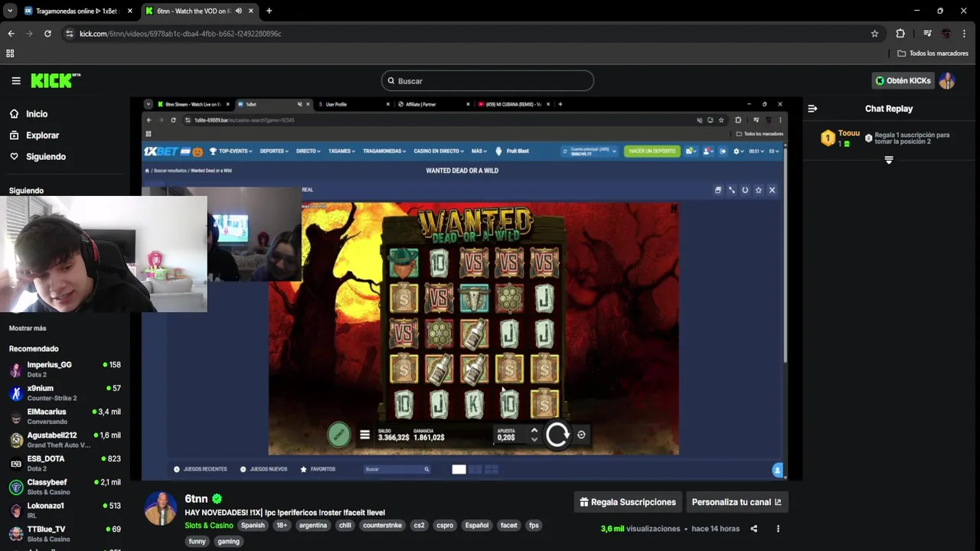Click Regala Suscripciones button
The image size is (980, 551).
tap(628, 502)
